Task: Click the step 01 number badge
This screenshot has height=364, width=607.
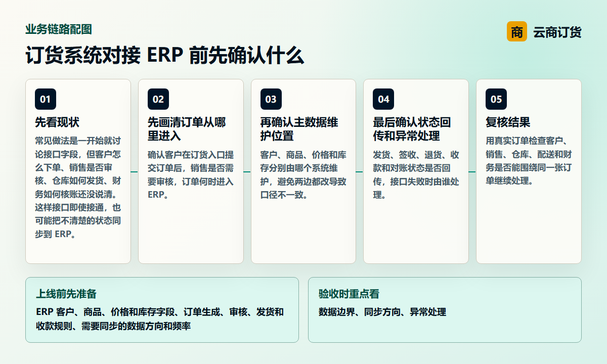Action: click(x=46, y=99)
